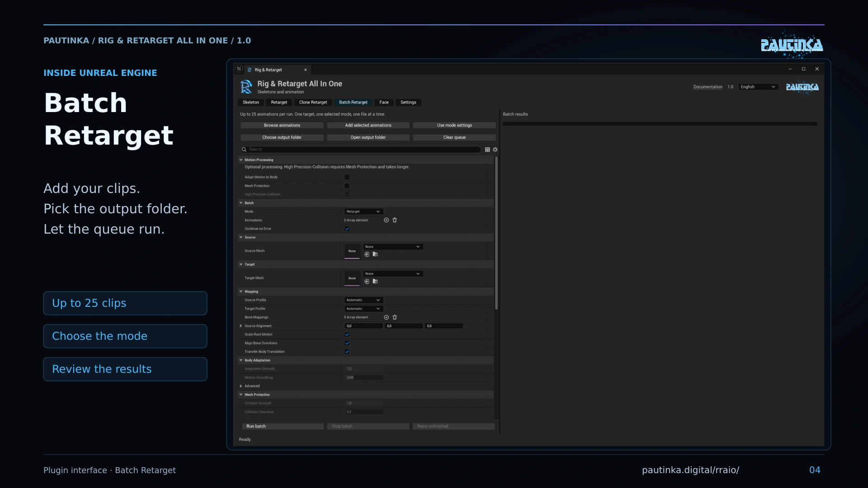Close the Rig & Retarget tab

(x=306, y=70)
